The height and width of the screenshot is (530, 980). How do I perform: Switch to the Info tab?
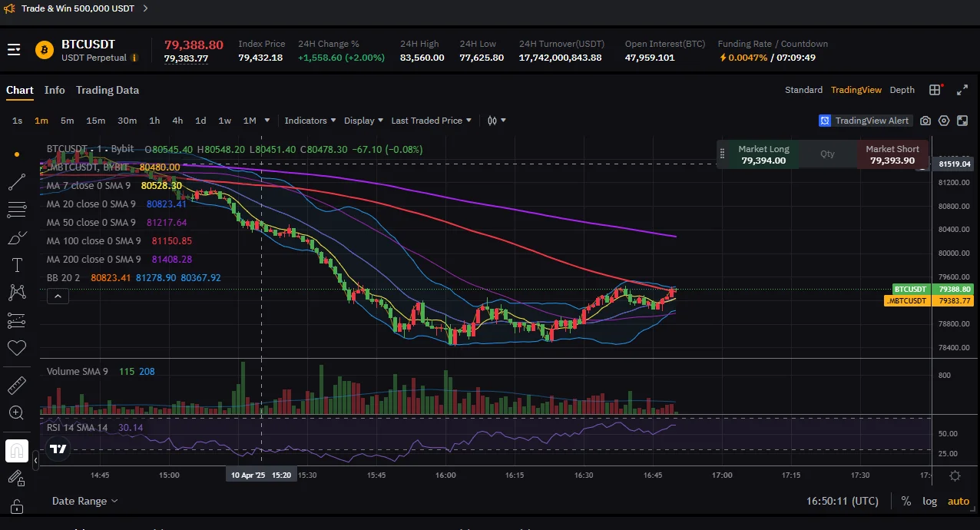tap(55, 90)
